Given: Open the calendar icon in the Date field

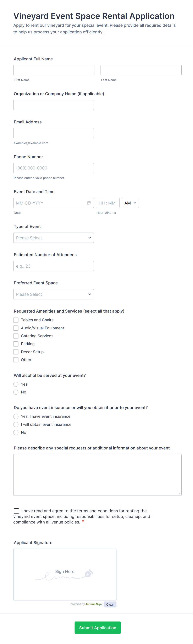Looking at the screenshot, I should tap(89, 203).
